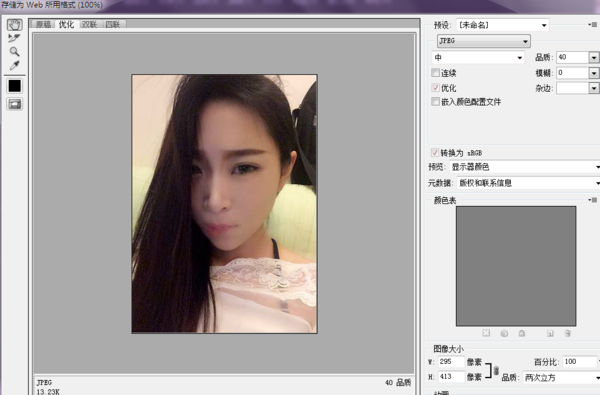Click the 13.23K file size text
Viewport: 600px width, 395px height.
(48, 392)
